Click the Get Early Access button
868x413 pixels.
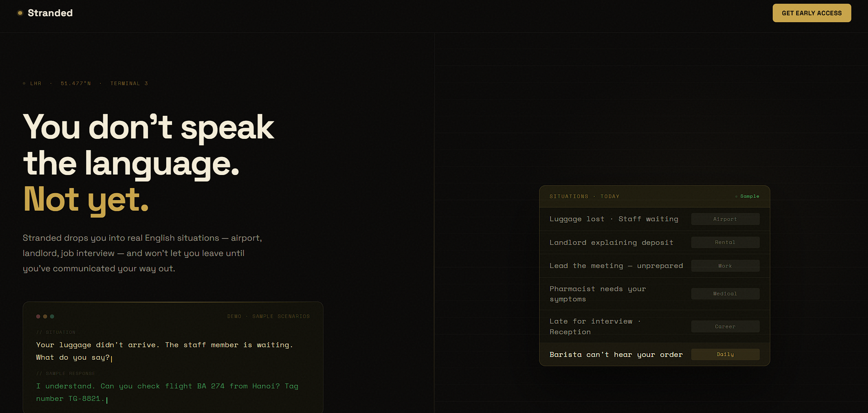point(812,13)
